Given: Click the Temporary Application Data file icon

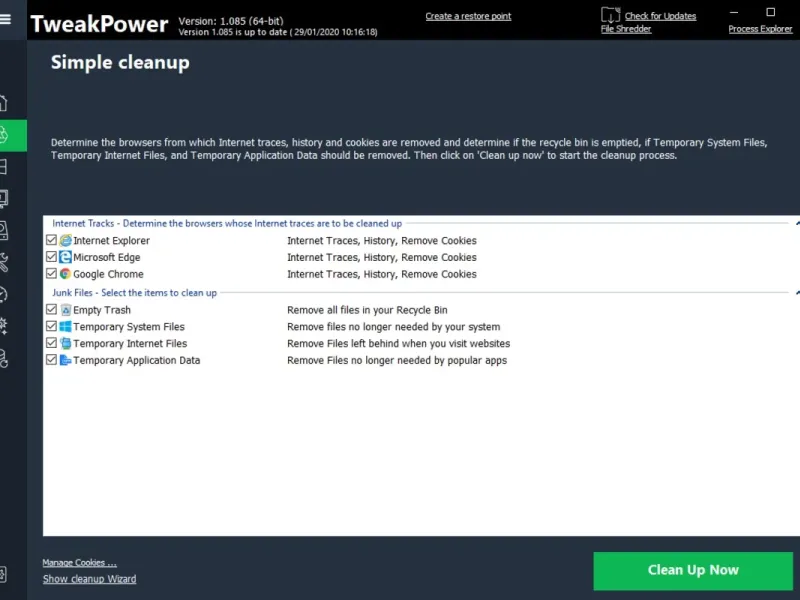Looking at the screenshot, I should tap(65, 360).
